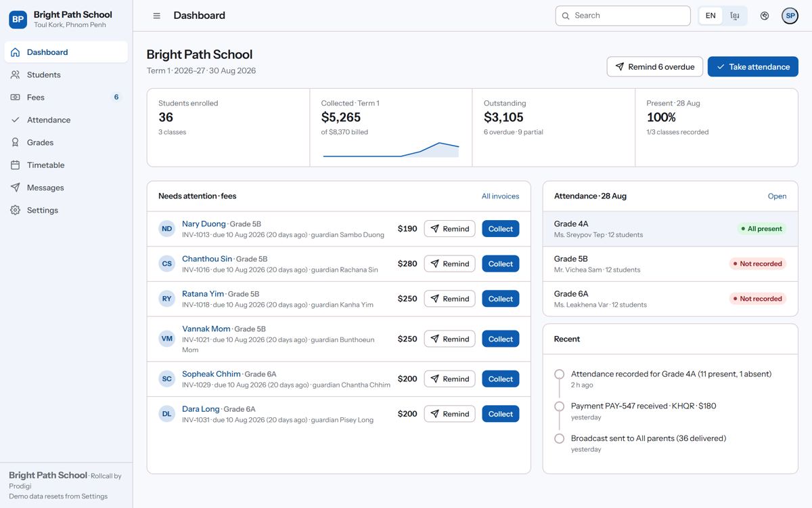Click the Timetable calendar icon in sidebar
Viewport: 812px width, 508px height.
point(15,165)
